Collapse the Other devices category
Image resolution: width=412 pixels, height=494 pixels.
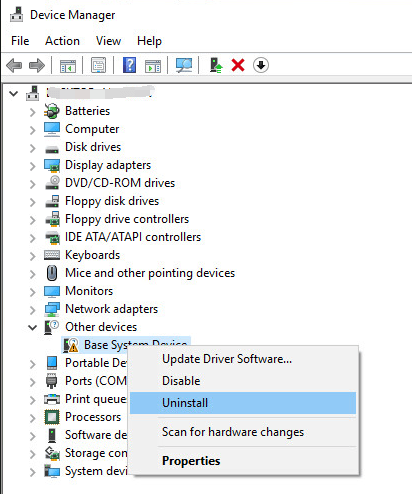[x=32, y=328]
